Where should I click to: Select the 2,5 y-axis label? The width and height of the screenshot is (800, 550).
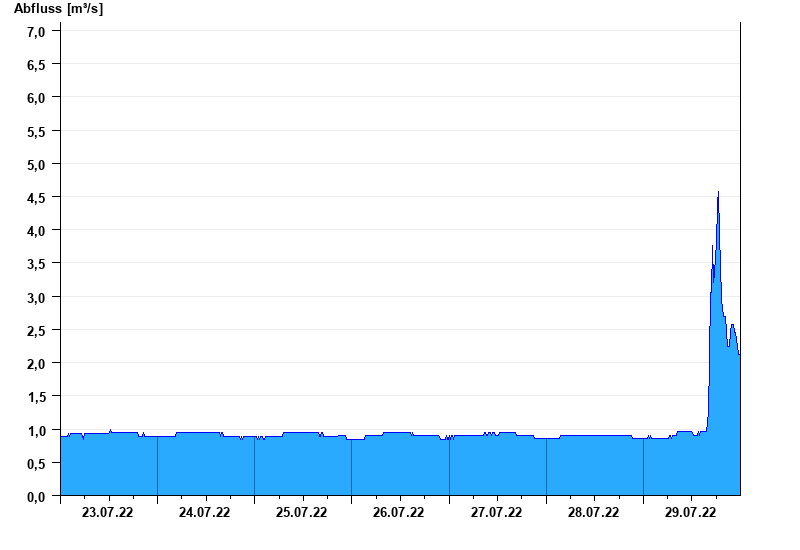[x=36, y=332]
